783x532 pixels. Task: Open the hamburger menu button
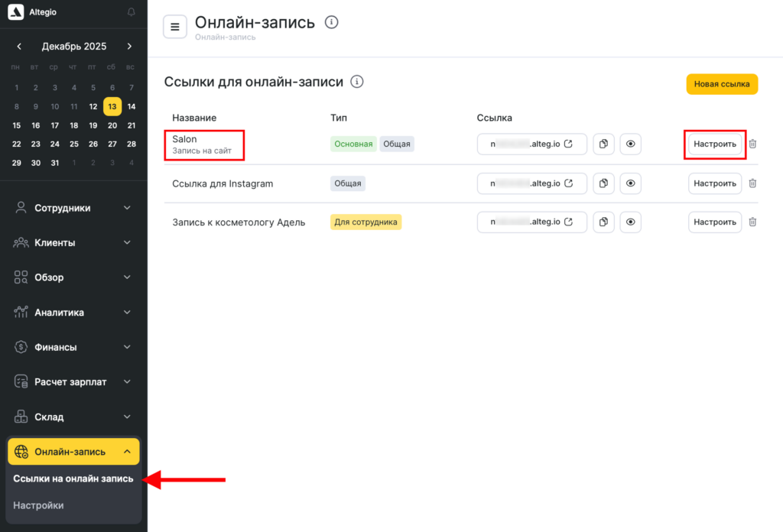tap(175, 27)
